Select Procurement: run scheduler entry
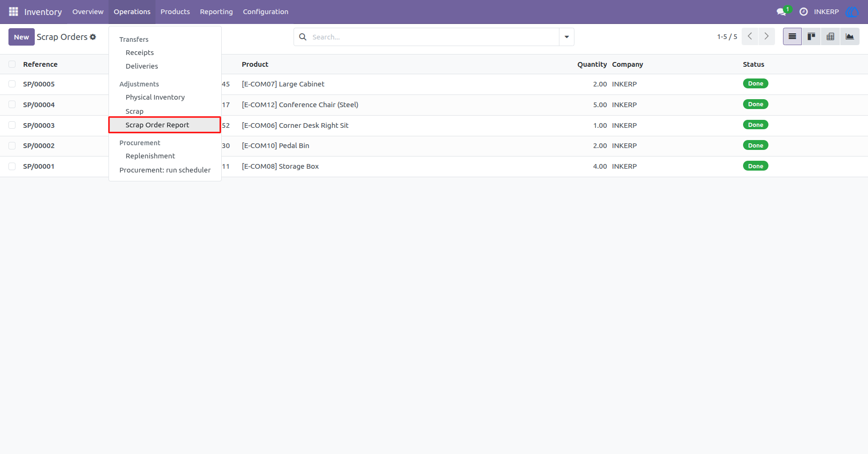Image resolution: width=868 pixels, height=454 pixels. point(165,170)
